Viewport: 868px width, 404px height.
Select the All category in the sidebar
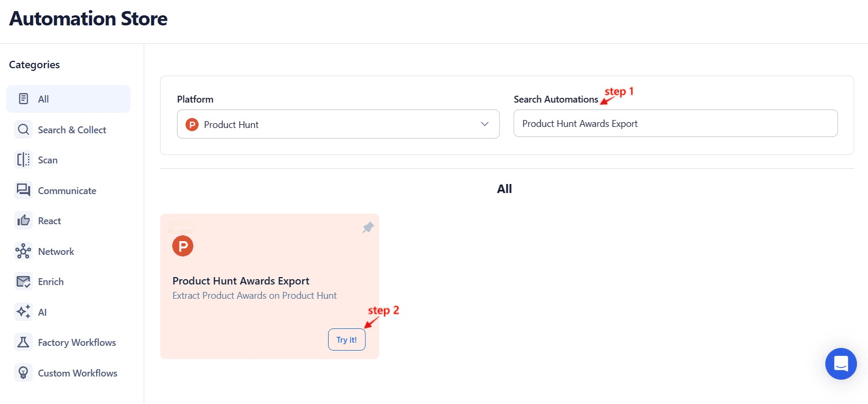coord(68,98)
